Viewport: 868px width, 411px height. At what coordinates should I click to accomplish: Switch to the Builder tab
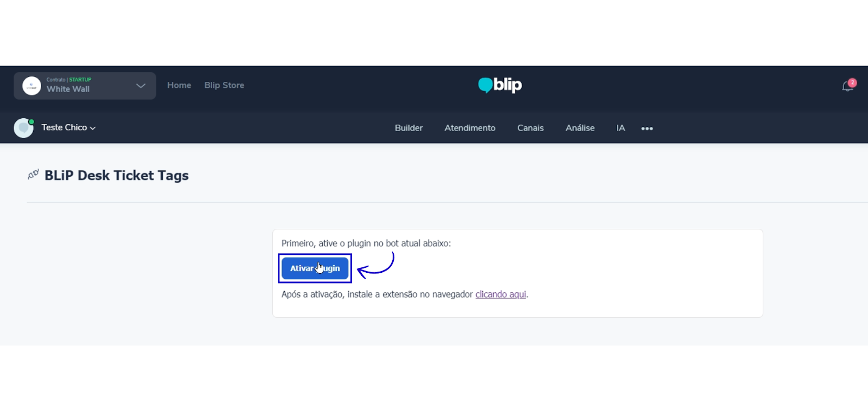(409, 128)
